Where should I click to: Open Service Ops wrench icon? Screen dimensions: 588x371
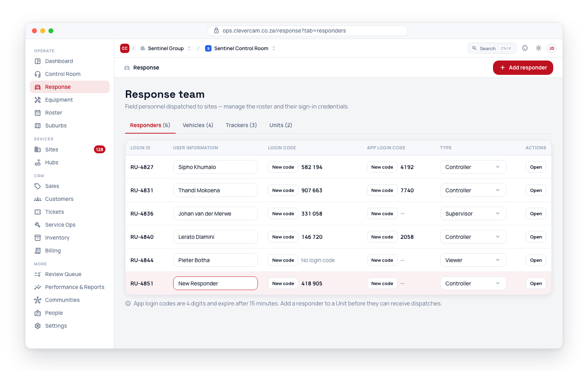tap(38, 225)
